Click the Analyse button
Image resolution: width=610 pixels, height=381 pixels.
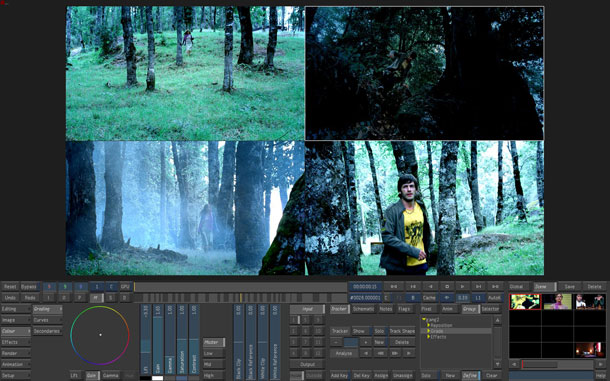(344, 353)
